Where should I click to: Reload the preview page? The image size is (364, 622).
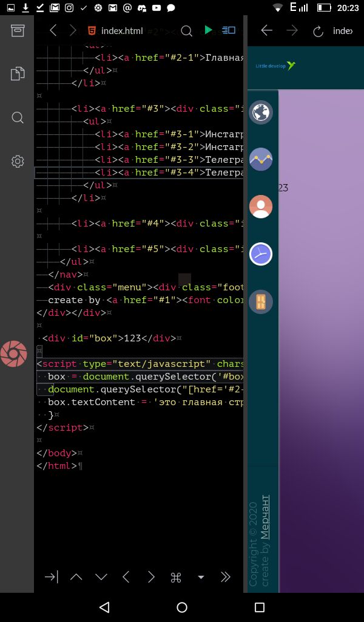318,32
